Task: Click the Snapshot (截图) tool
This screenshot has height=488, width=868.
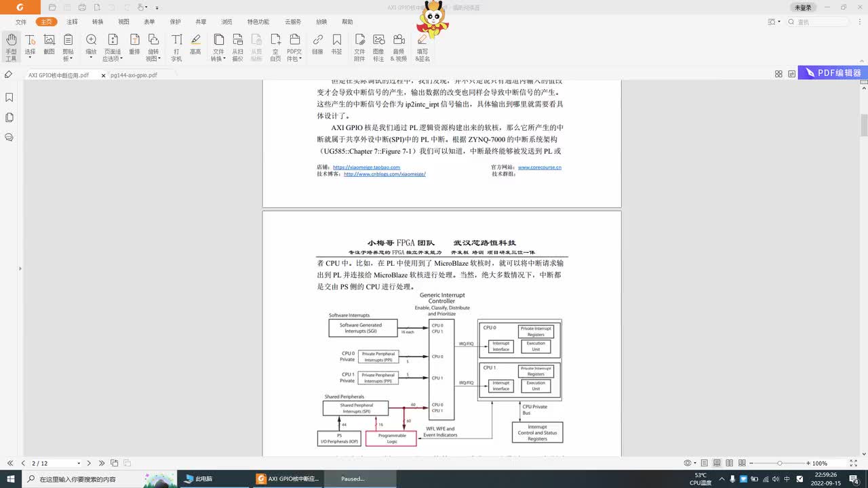Action: [x=49, y=45]
